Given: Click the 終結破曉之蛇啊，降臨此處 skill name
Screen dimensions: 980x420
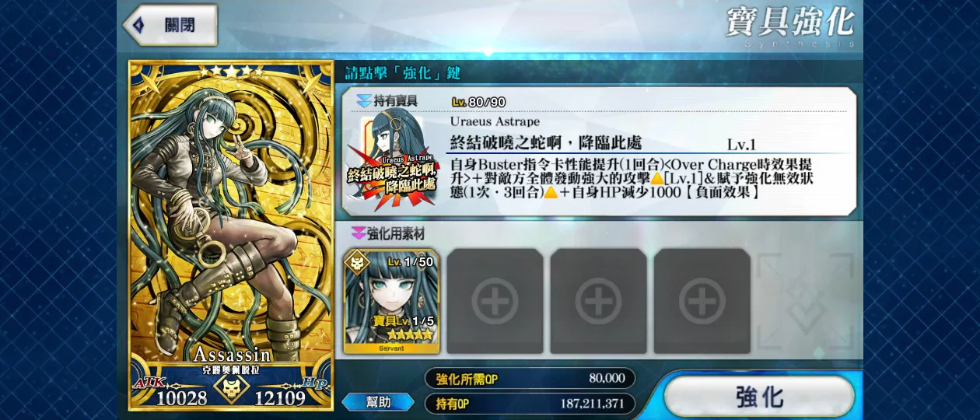Looking at the screenshot, I should point(546,143).
